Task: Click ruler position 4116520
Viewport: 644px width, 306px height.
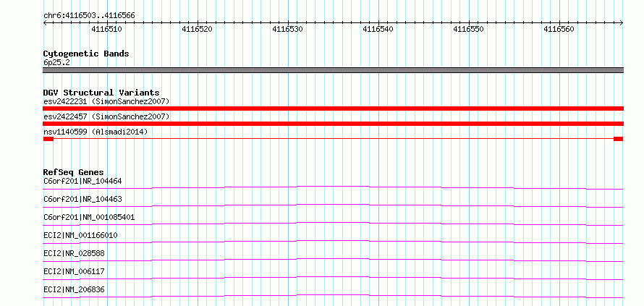Action: click(197, 29)
